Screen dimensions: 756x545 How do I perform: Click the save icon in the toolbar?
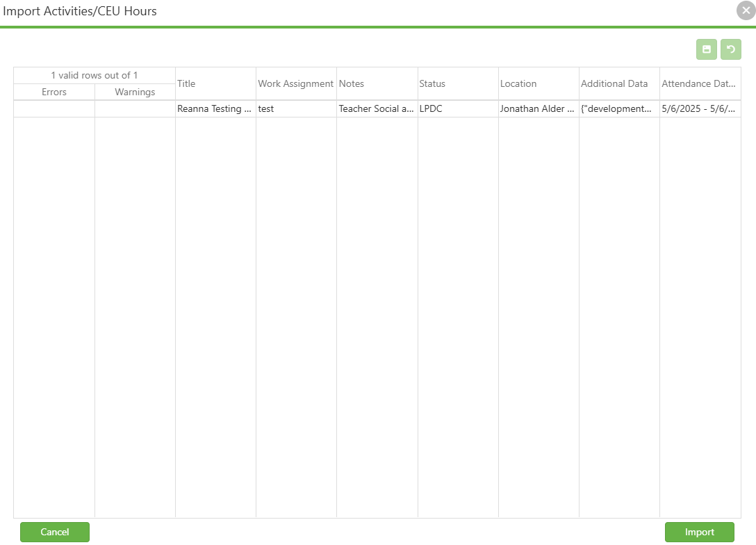[x=707, y=49]
